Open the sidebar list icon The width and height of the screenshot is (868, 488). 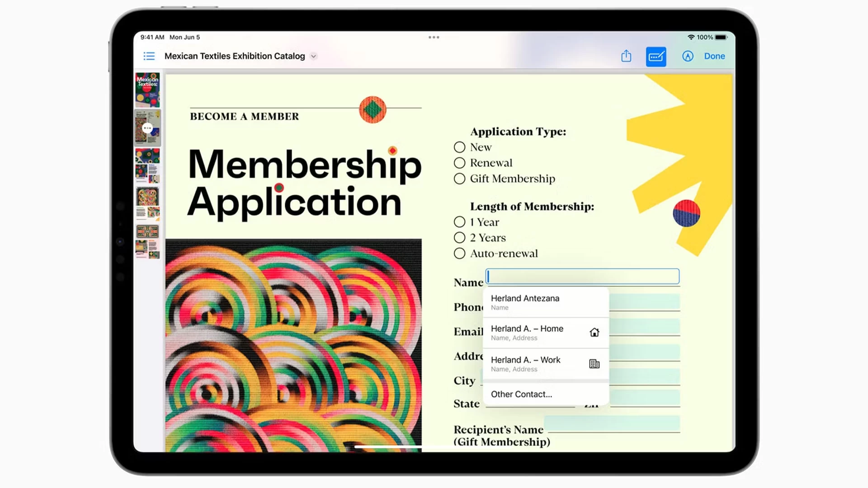(149, 56)
